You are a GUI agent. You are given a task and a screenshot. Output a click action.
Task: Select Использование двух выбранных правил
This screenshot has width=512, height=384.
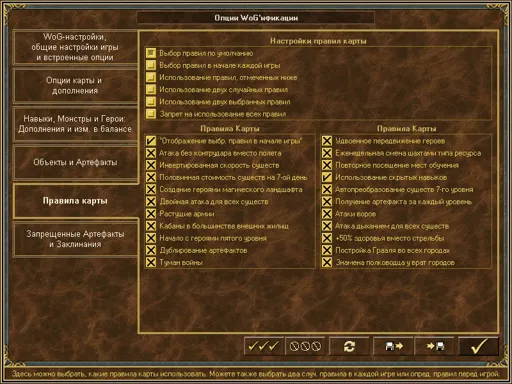click(151, 102)
